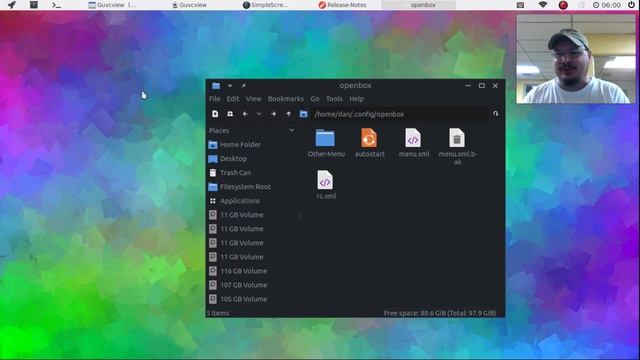Select the Other-Menu folder
Screen dimensions: 640x360
coord(326,143)
